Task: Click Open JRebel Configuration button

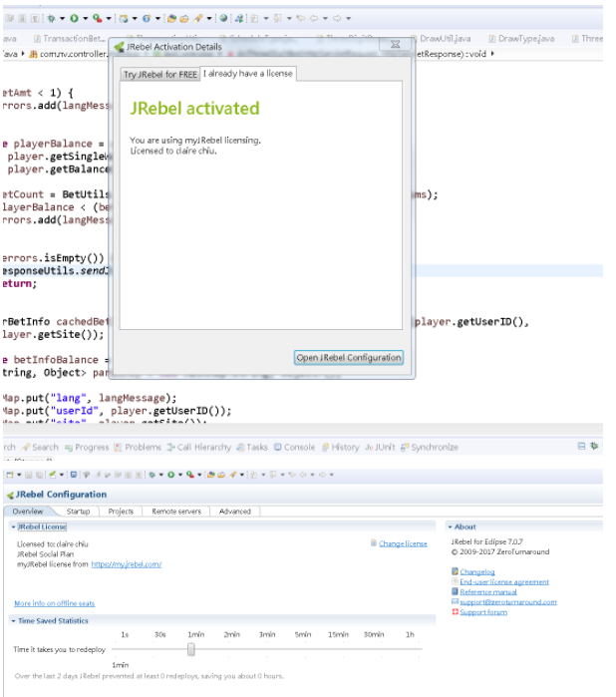Action: [x=349, y=358]
